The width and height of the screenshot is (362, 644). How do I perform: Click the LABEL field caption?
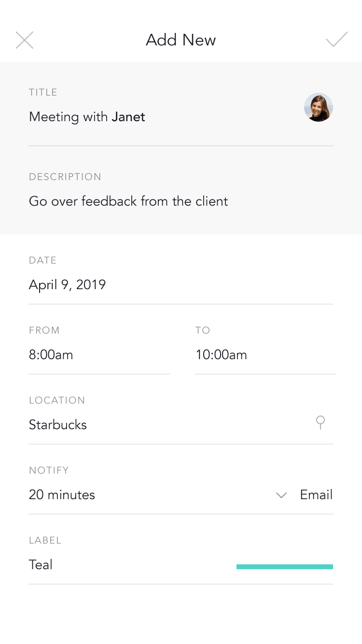click(x=45, y=540)
